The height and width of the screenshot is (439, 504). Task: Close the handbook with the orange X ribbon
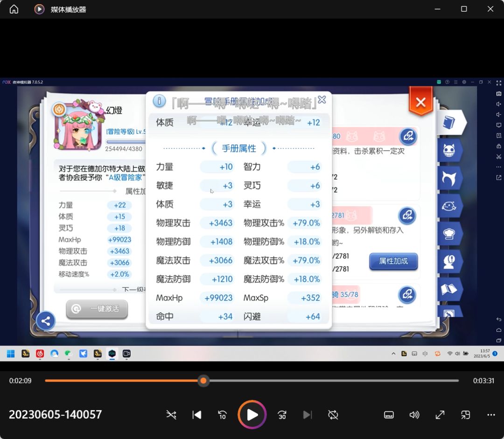(420, 102)
